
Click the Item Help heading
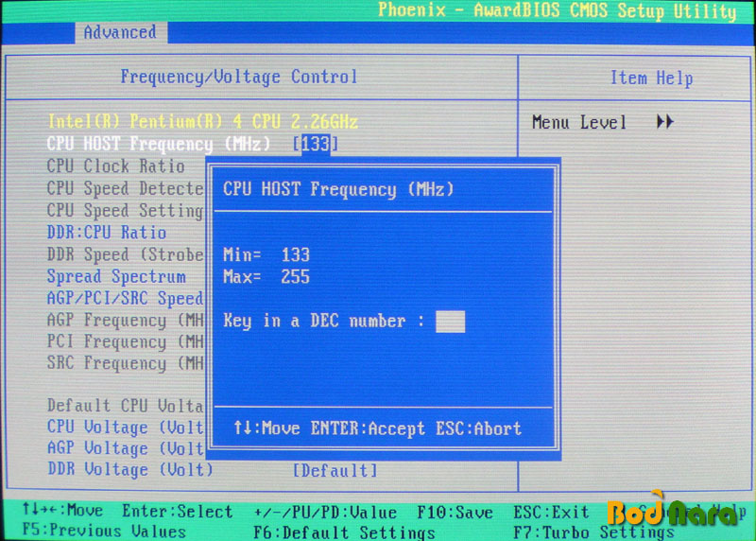[x=651, y=78]
